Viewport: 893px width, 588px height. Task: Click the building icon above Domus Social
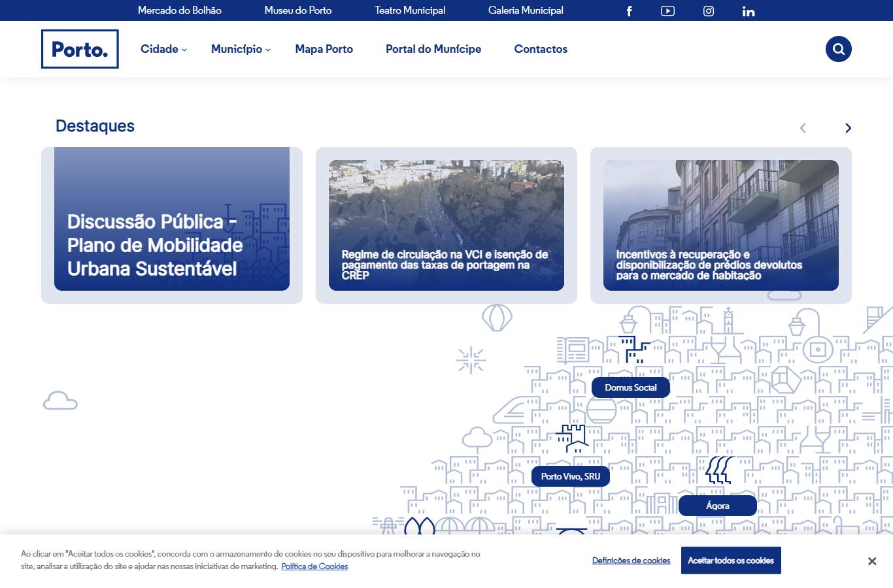pyautogui.click(x=633, y=350)
